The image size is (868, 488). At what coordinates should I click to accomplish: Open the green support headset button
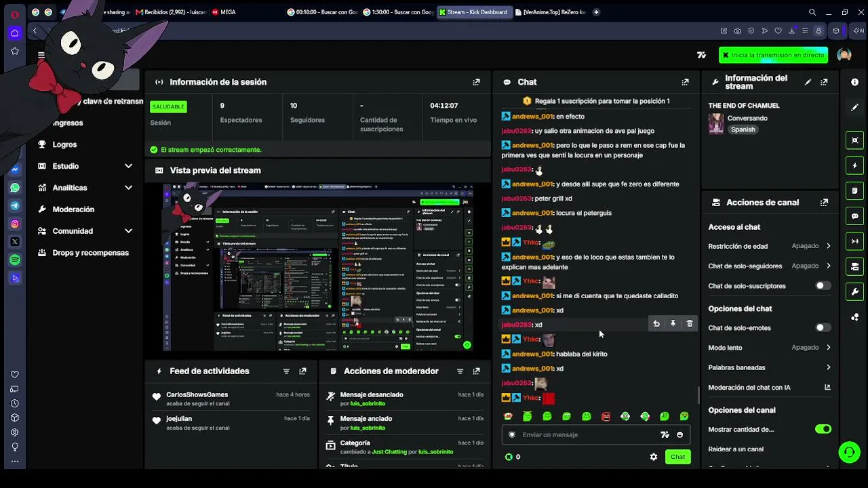(849, 452)
